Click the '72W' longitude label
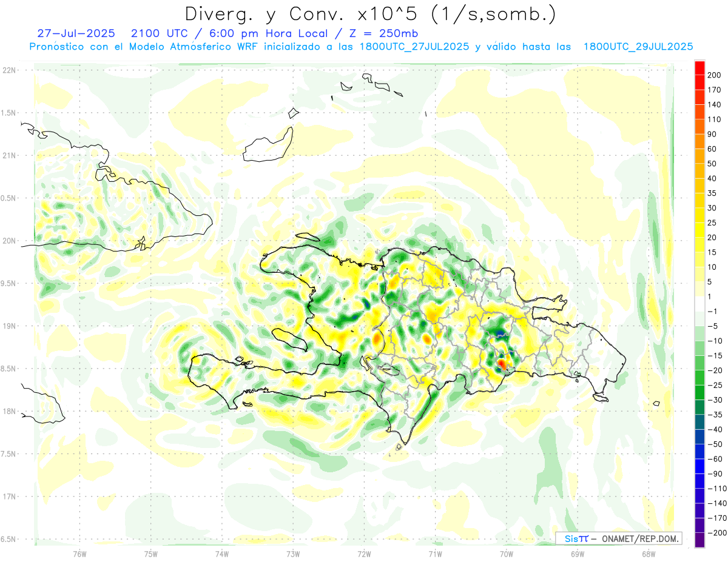728x562 pixels. pyautogui.click(x=364, y=554)
